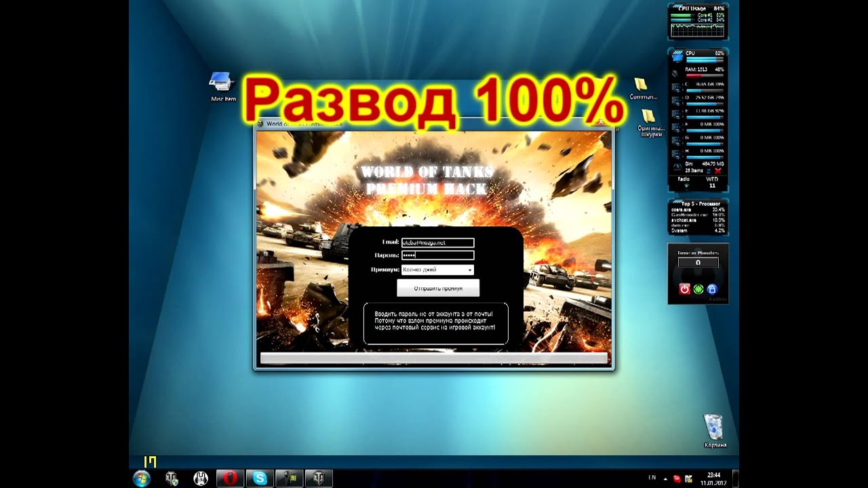Viewport: 868px width, 488px height.
Task: Select the Misc Item desktop icon
Action: point(223,87)
